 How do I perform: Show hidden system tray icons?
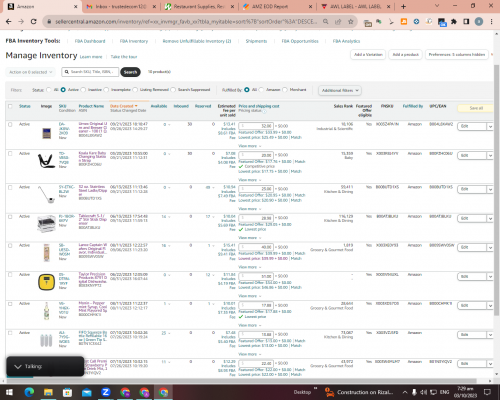point(405,392)
